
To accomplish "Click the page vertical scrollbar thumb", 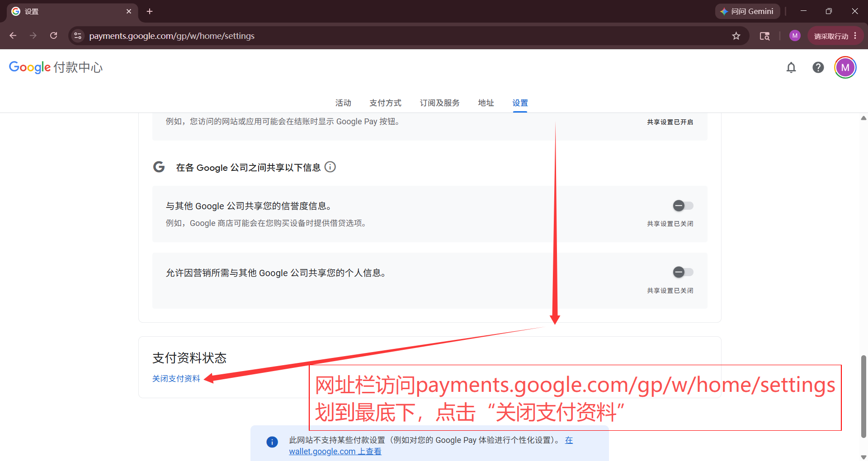I will pyautogui.click(x=863, y=397).
